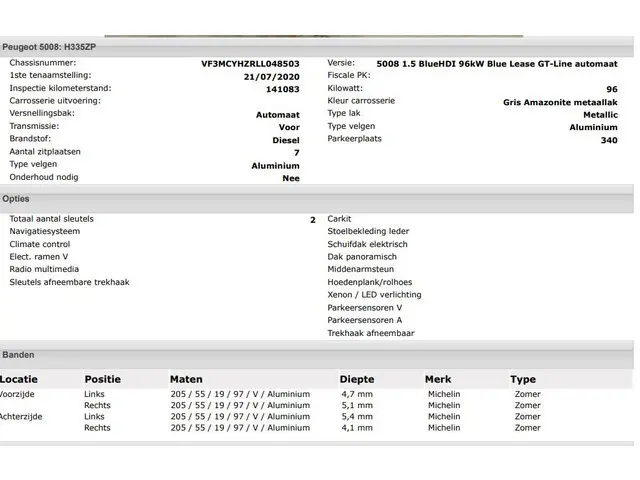
Task: Collapse the Banden section header
Action: coord(18,355)
